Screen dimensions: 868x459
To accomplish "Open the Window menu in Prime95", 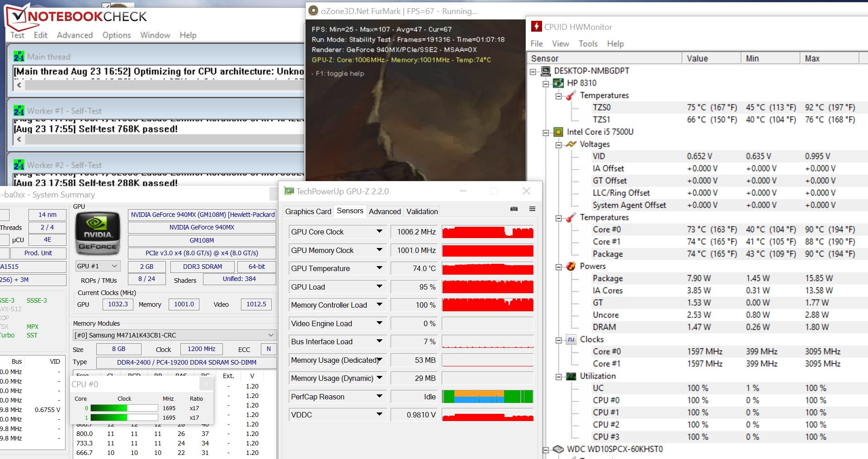I will [x=155, y=35].
